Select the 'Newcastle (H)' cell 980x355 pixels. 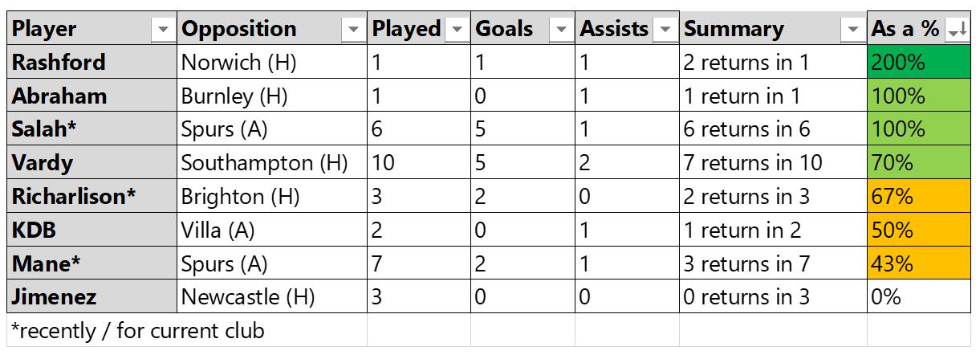point(272,297)
